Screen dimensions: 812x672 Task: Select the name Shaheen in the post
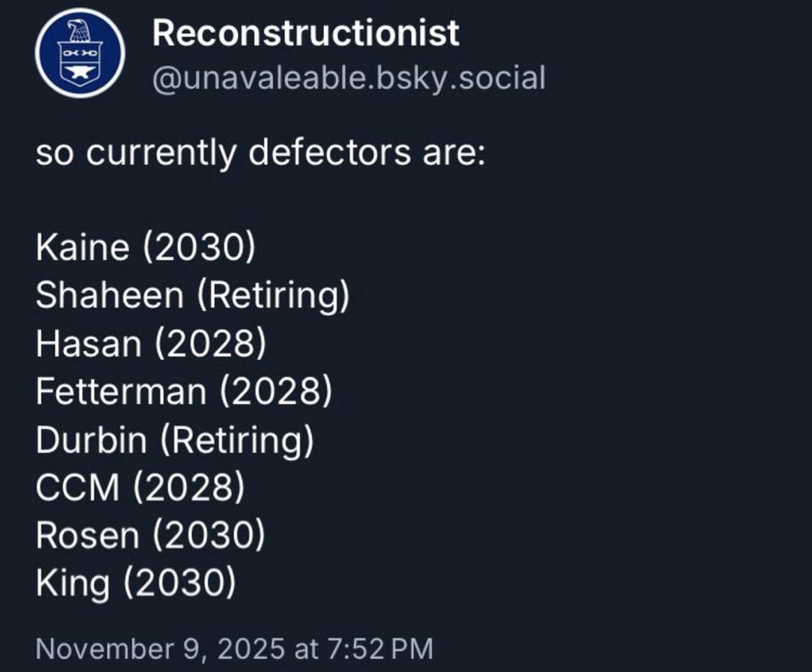(109, 296)
